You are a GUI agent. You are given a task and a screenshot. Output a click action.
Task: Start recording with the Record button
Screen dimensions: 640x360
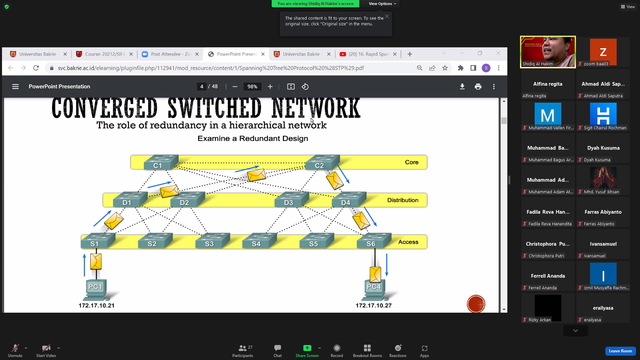pyautogui.click(x=337, y=350)
